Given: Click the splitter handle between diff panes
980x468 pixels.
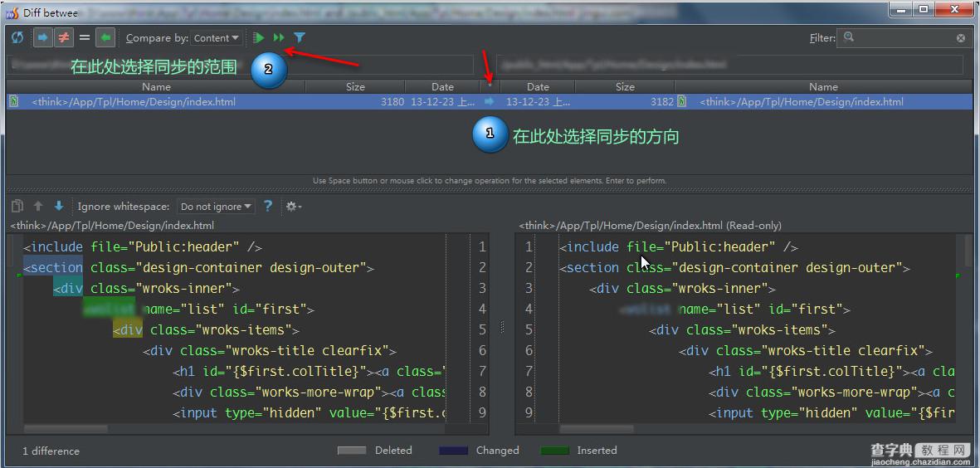Looking at the screenshot, I should pyautogui.click(x=502, y=328).
